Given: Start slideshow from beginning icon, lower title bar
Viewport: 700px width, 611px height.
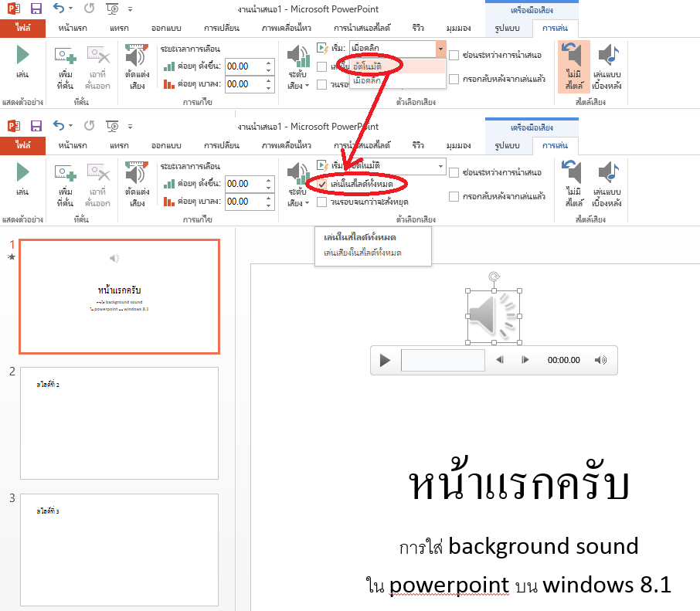Looking at the screenshot, I should (112, 127).
